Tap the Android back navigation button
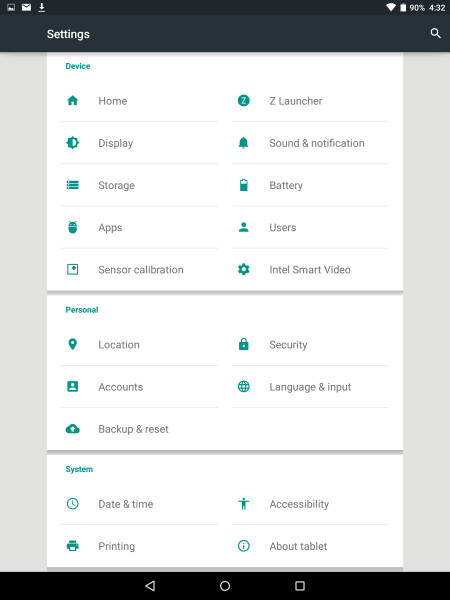The image size is (450, 600). pyautogui.click(x=150, y=585)
